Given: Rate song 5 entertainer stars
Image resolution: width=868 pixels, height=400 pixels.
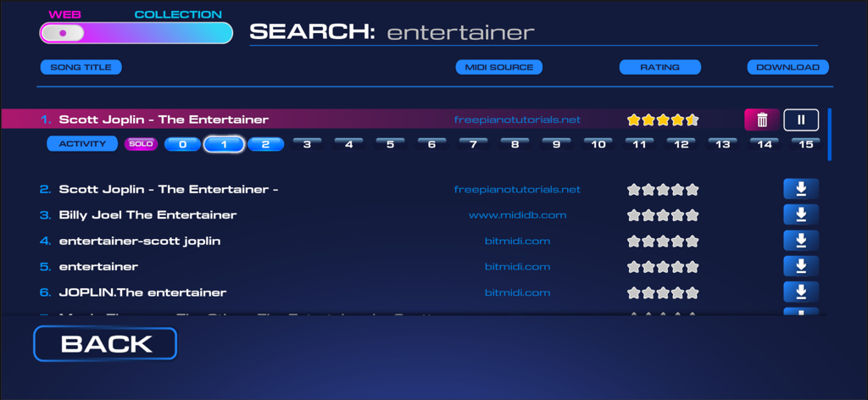Looking at the screenshot, I should point(663,267).
